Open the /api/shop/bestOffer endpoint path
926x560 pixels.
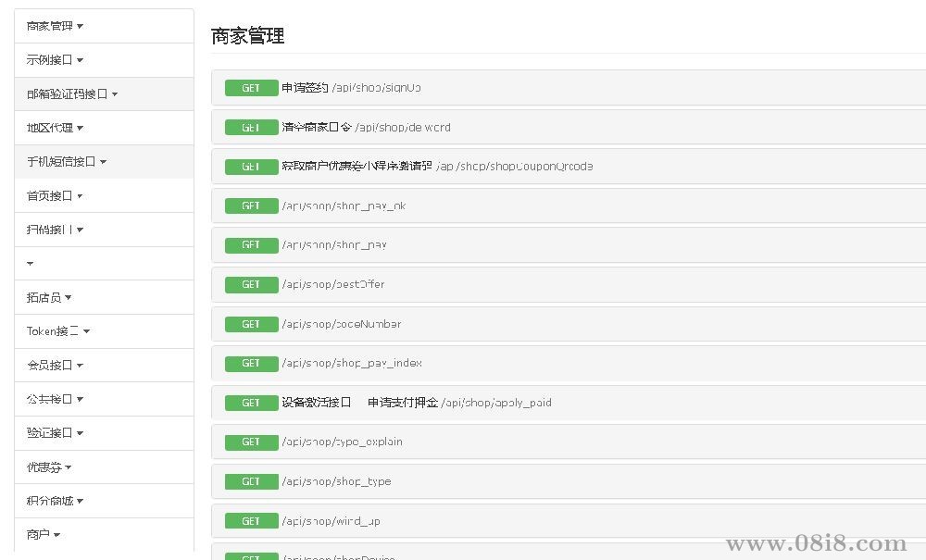[x=333, y=284]
